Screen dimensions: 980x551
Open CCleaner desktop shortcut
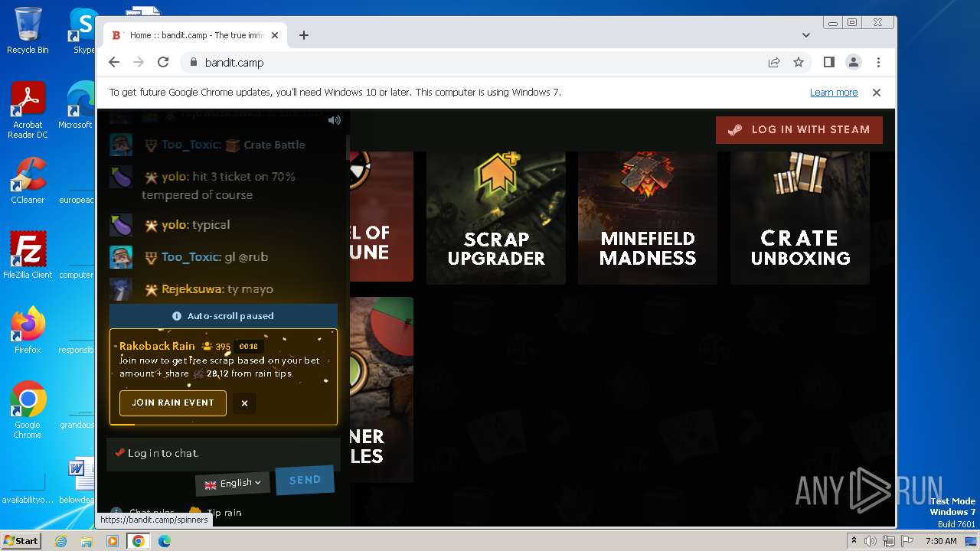(x=28, y=181)
